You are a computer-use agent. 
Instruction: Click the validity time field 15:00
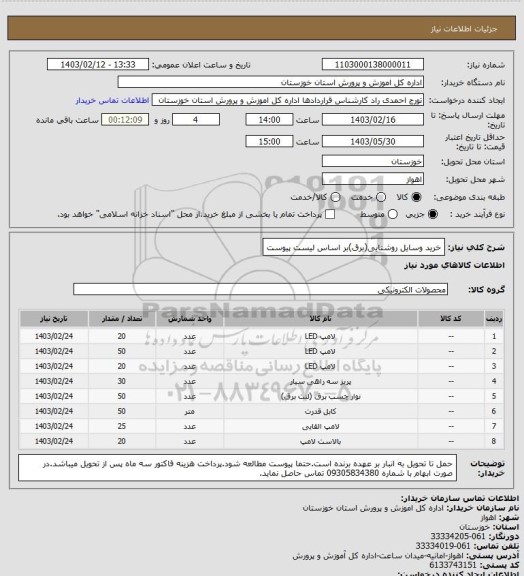(x=269, y=141)
